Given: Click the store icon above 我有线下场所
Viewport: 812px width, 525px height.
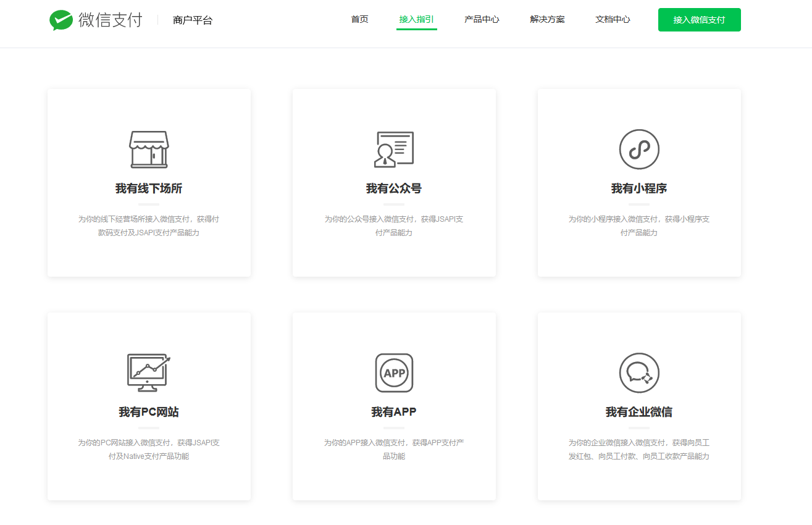Looking at the screenshot, I should [148, 149].
